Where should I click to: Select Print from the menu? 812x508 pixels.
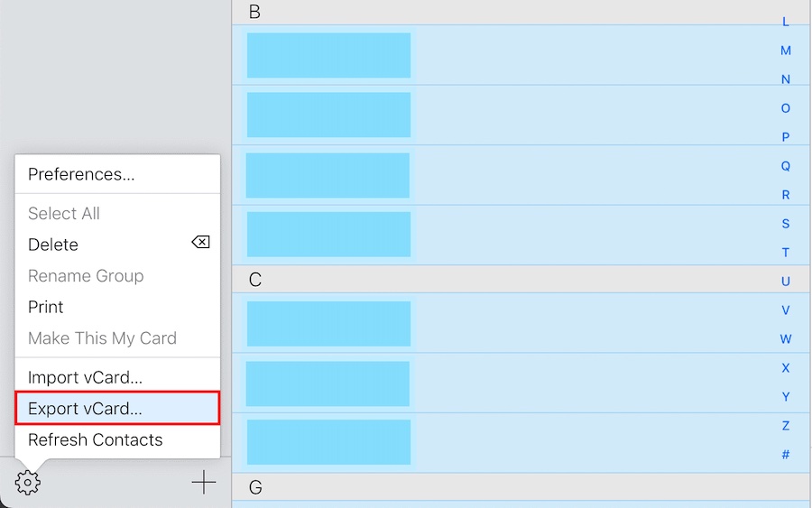coord(46,307)
